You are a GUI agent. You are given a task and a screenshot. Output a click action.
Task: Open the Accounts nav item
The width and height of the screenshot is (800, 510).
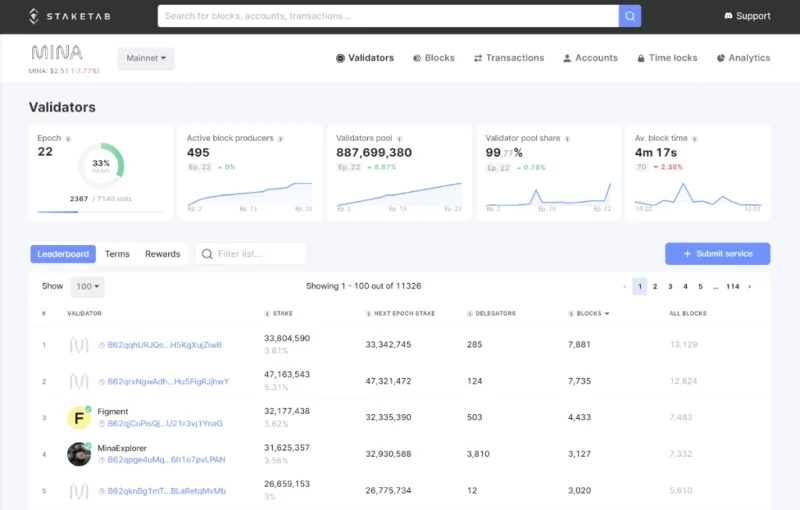click(x=590, y=58)
